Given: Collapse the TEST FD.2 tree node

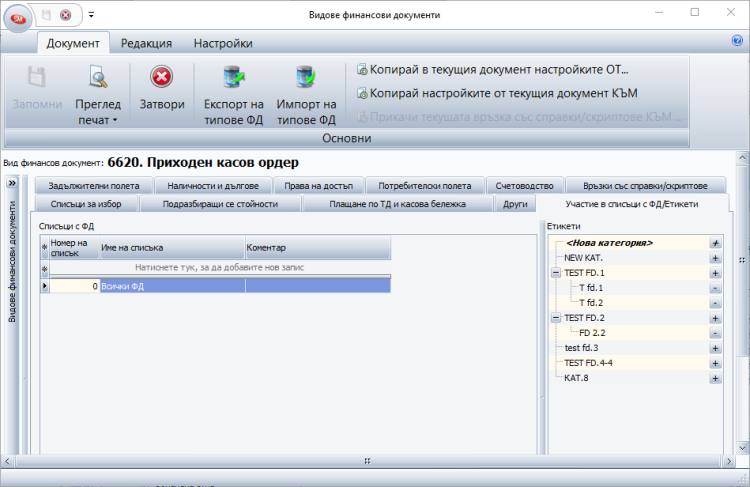Looking at the screenshot, I should pyautogui.click(x=556, y=318).
